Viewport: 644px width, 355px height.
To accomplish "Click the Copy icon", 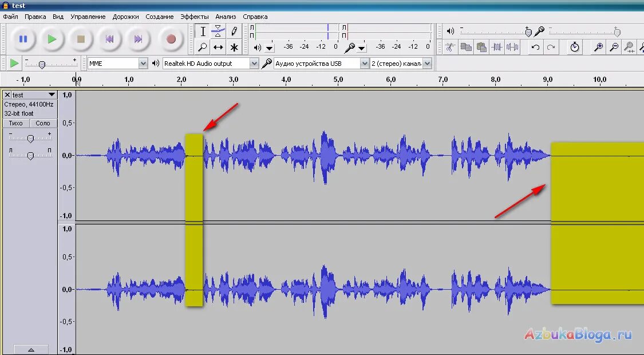I will pos(466,48).
